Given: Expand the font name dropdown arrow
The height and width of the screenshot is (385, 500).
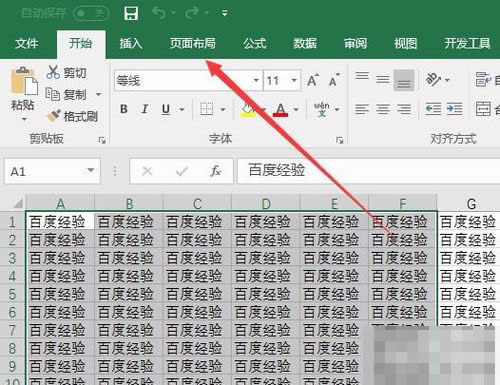Looking at the screenshot, I should [256, 80].
